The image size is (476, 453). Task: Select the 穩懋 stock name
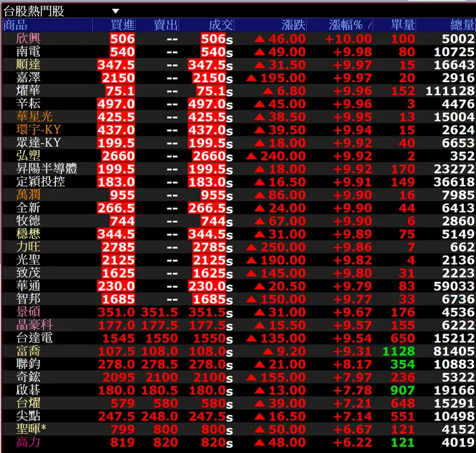(28, 234)
